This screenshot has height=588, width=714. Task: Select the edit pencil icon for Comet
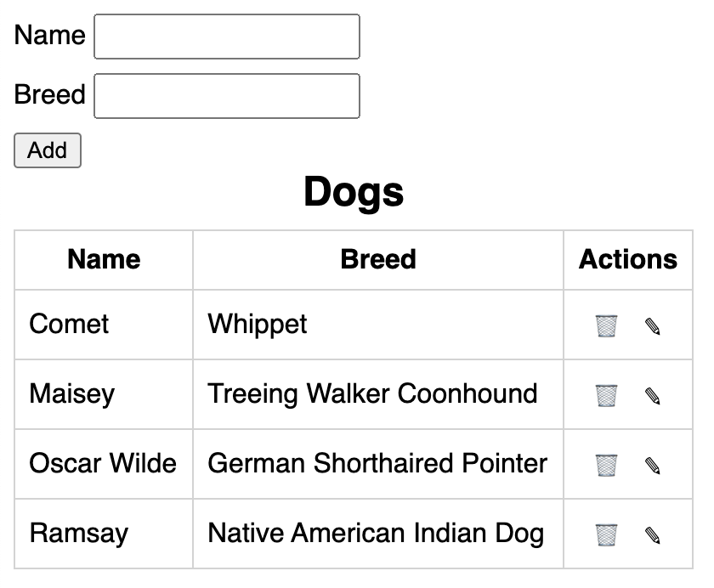point(653,325)
